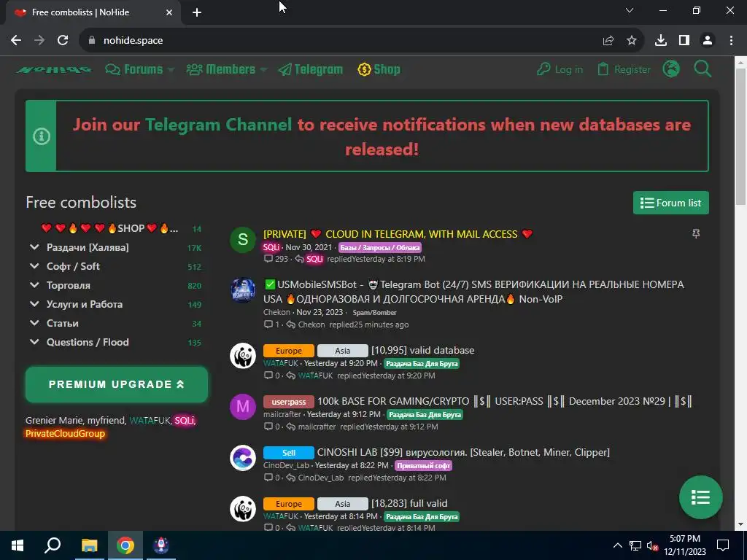The width and height of the screenshot is (747, 560).
Task: Reload the page
Action: tap(63, 41)
